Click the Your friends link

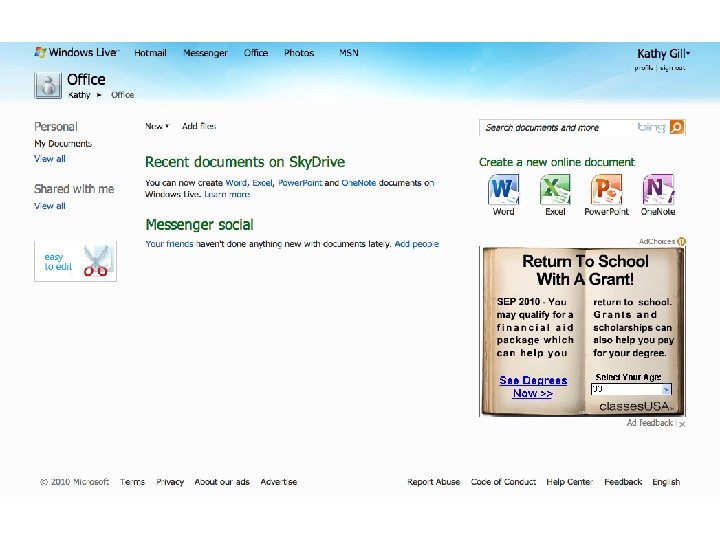click(x=169, y=244)
